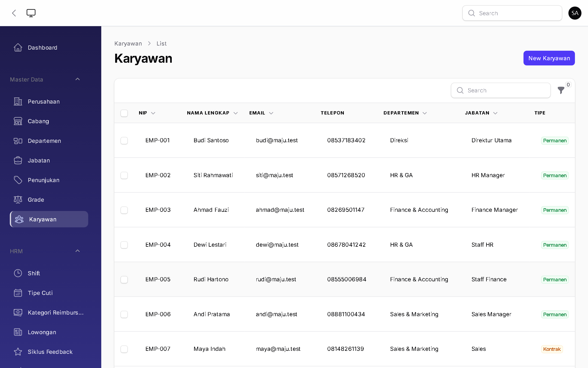
Task: Sort by Departemen column header
Action: pos(405,113)
